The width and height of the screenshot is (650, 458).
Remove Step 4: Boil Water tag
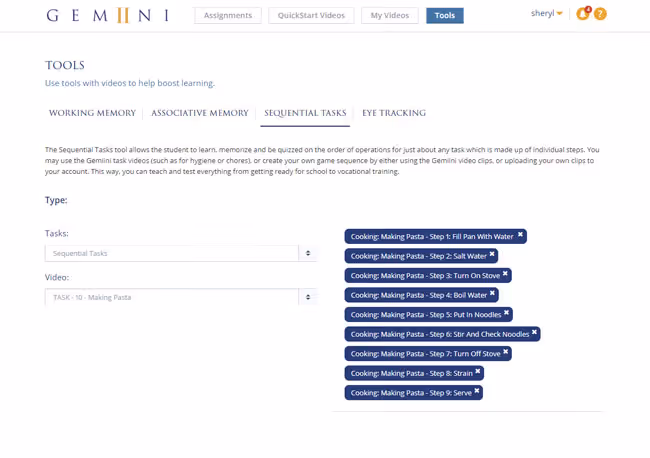[493, 293]
